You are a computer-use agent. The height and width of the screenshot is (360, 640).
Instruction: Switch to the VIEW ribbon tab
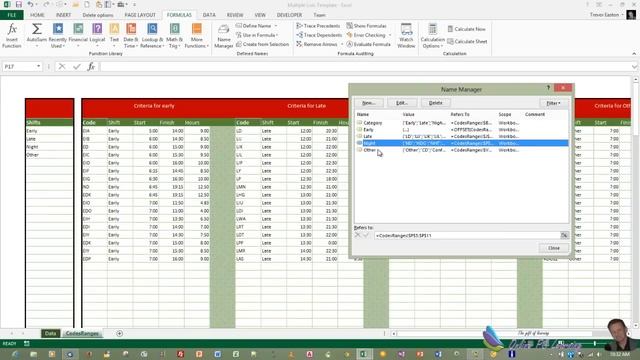260,15
